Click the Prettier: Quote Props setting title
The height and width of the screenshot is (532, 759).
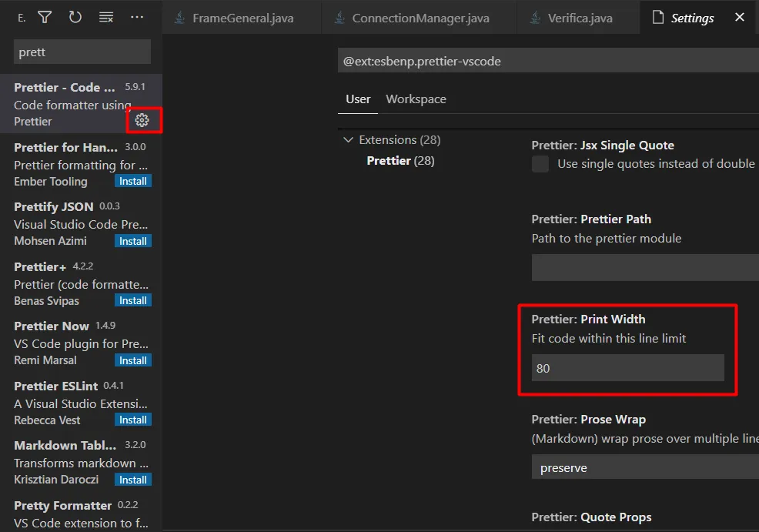click(591, 517)
